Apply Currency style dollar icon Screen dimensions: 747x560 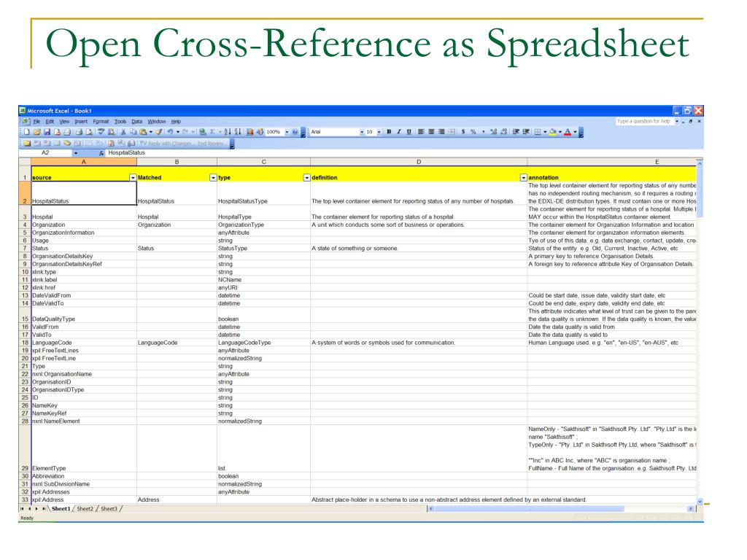click(x=463, y=132)
